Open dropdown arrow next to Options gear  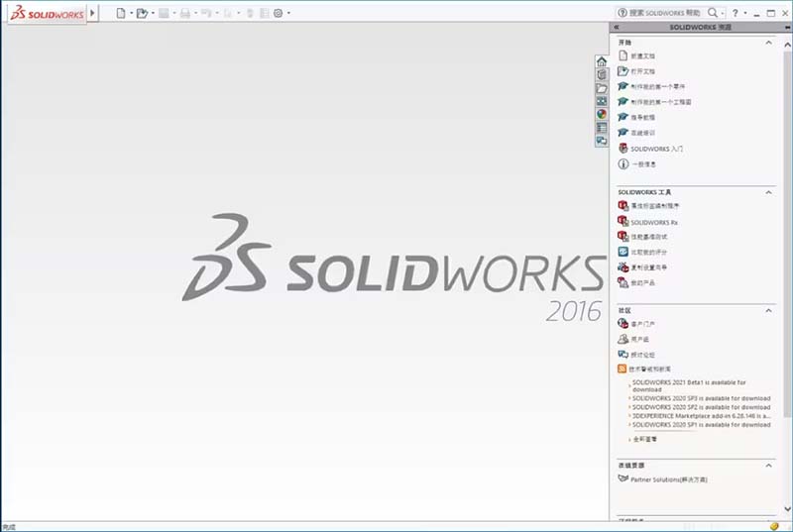click(x=288, y=13)
